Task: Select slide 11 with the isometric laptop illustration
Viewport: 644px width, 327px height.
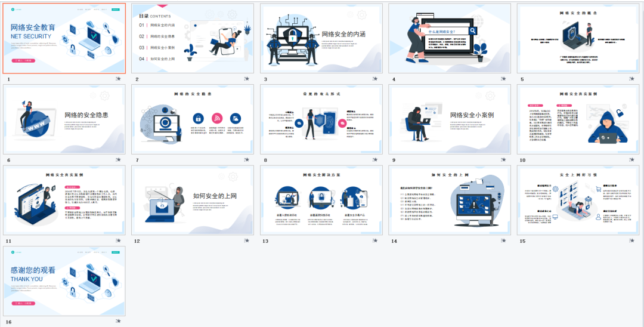Action: (x=64, y=200)
